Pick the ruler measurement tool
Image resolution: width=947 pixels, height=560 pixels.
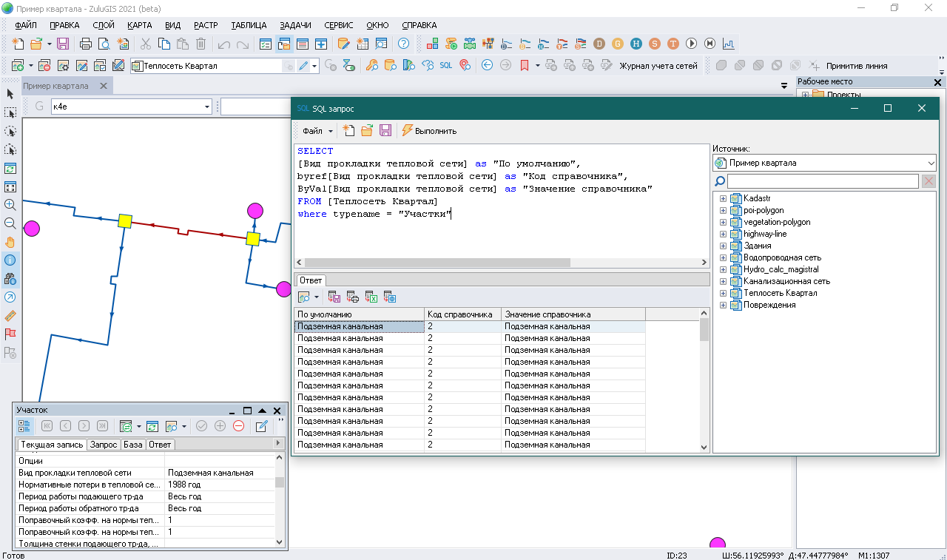pos(10,316)
